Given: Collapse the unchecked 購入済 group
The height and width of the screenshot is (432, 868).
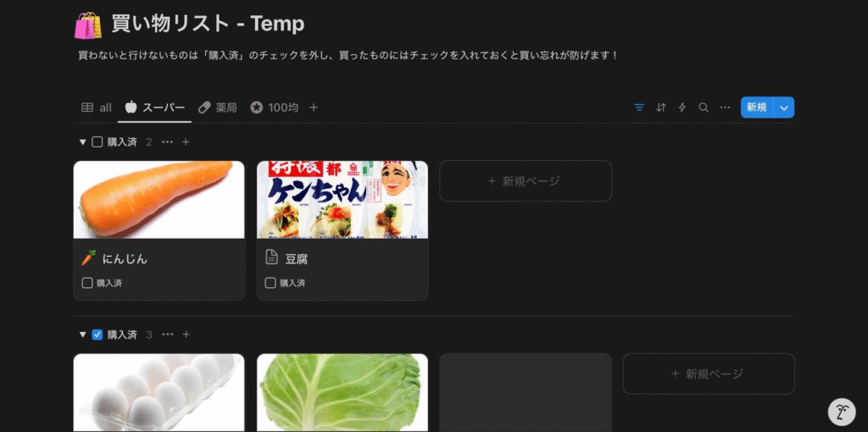Looking at the screenshot, I should tap(82, 142).
